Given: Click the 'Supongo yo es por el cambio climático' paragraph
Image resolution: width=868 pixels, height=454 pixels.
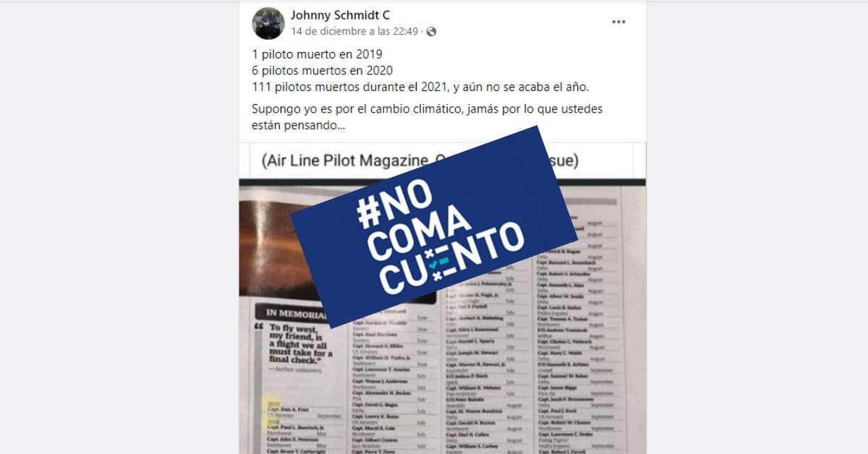Looking at the screenshot, I should [x=427, y=117].
